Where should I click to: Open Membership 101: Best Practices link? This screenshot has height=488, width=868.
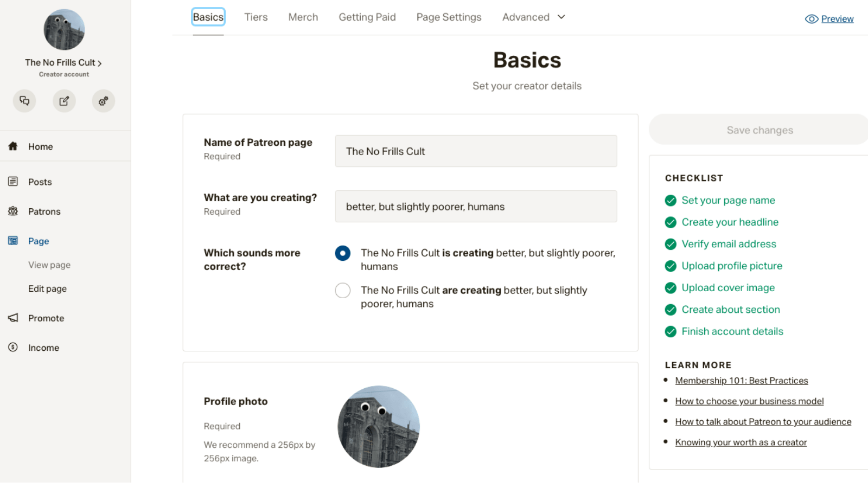742,381
